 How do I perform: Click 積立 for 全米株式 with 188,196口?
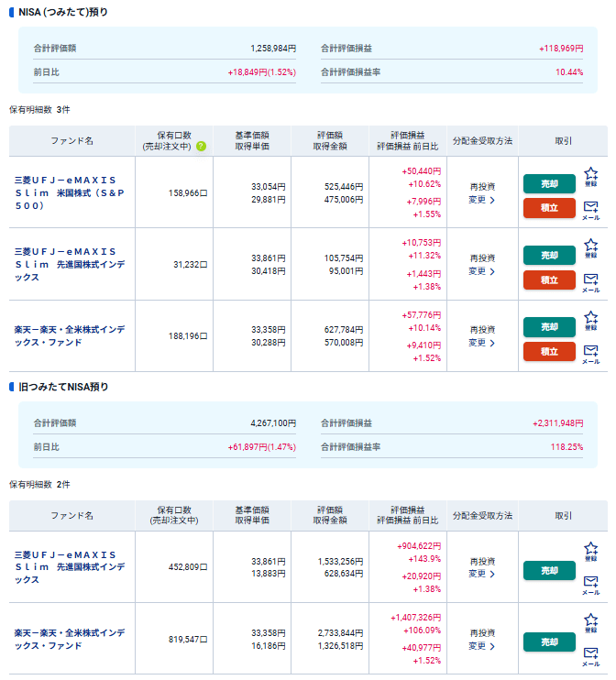coord(549,352)
